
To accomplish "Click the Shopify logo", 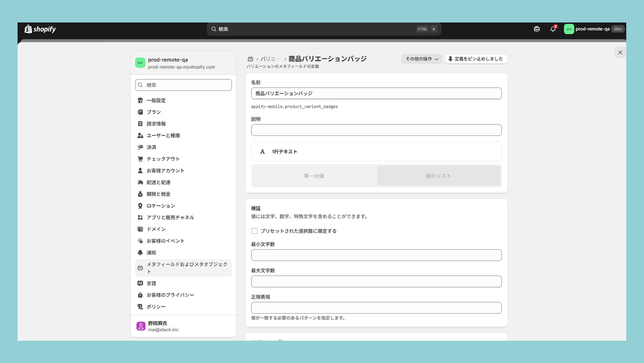I will point(40,29).
